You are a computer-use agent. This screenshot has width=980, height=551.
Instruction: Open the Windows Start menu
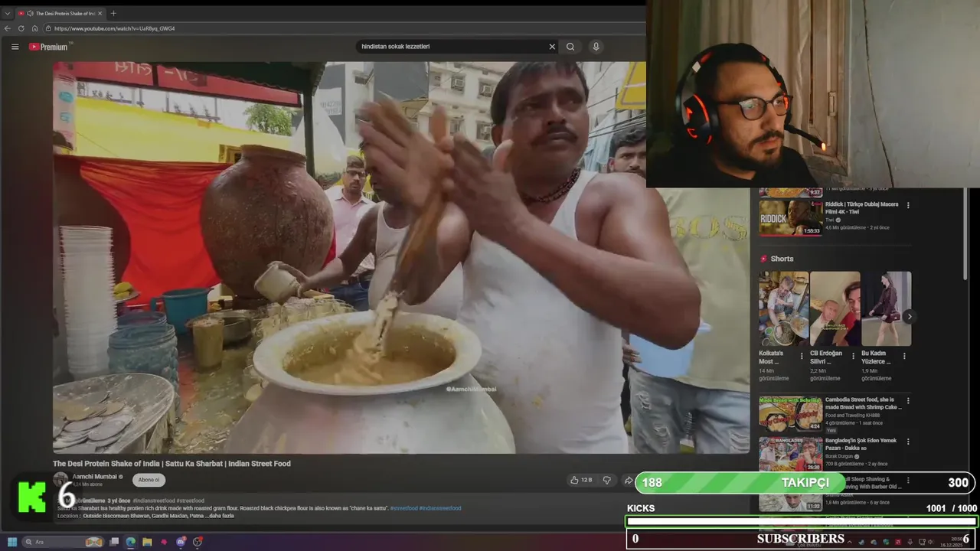(x=12, y=542)
